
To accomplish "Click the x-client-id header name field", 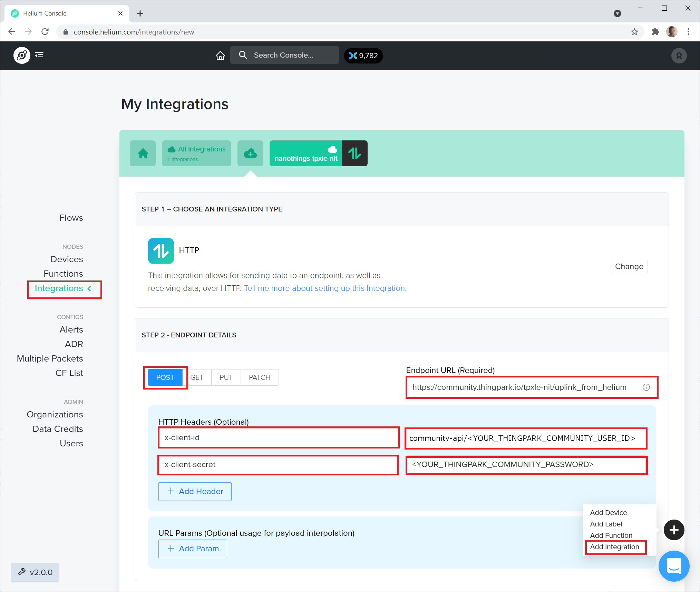I will [x=279, y=438].
